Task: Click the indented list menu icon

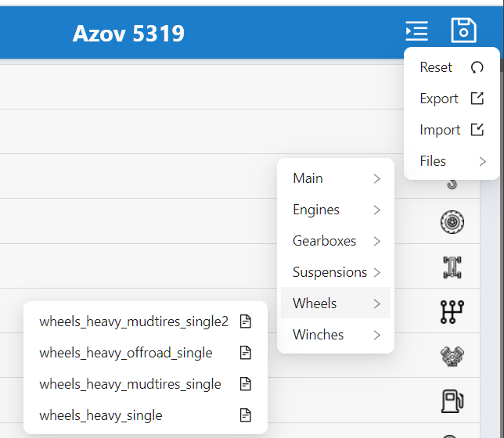Action: 416,31
